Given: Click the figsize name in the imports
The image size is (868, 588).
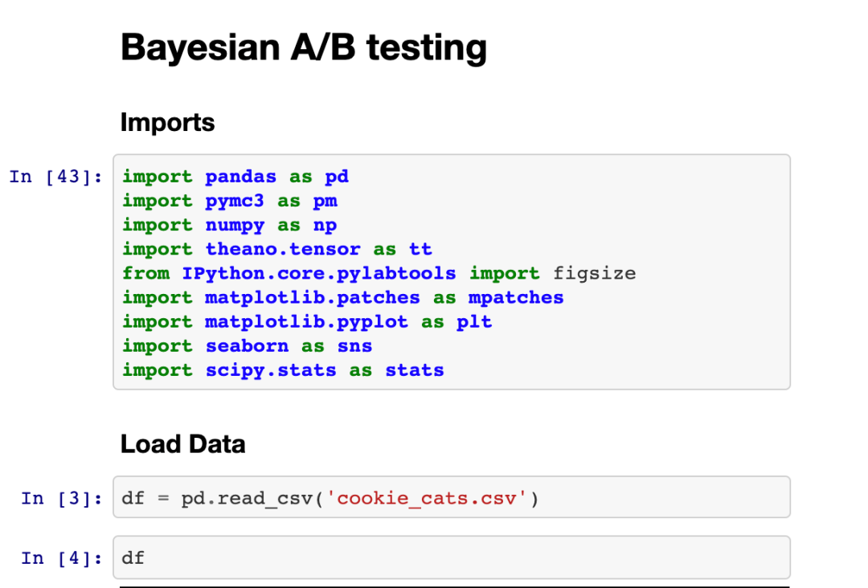Looking at the screenshot, I should [594, 273].
